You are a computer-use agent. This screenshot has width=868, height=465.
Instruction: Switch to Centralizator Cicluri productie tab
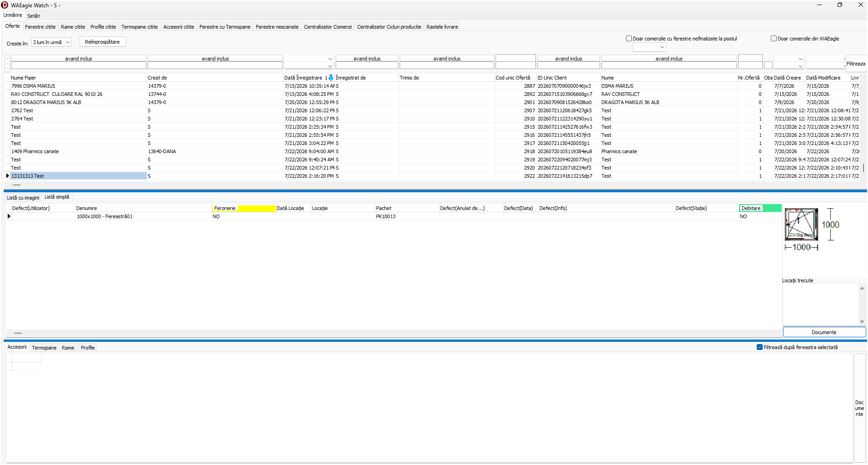[x=389, y=27]
